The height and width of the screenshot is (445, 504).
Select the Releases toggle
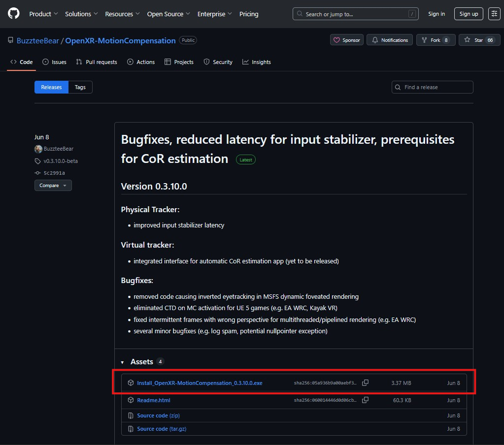click(51, 87)
